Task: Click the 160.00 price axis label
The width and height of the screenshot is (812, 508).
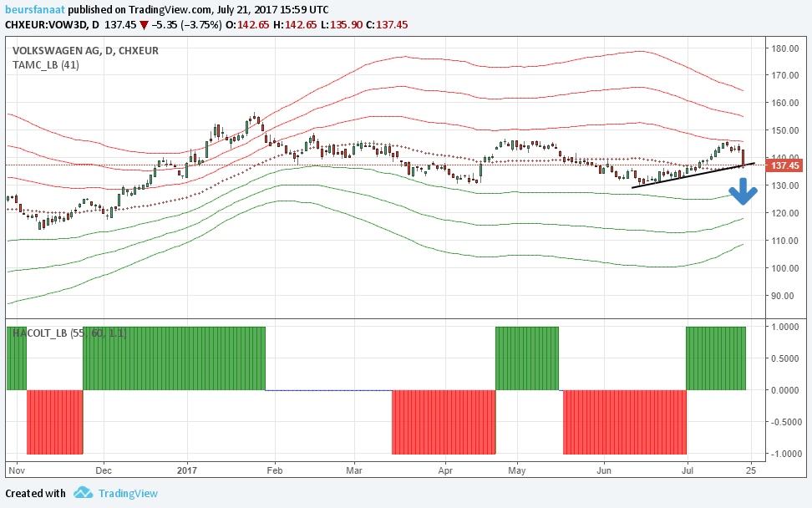Action: coord(784,103)
